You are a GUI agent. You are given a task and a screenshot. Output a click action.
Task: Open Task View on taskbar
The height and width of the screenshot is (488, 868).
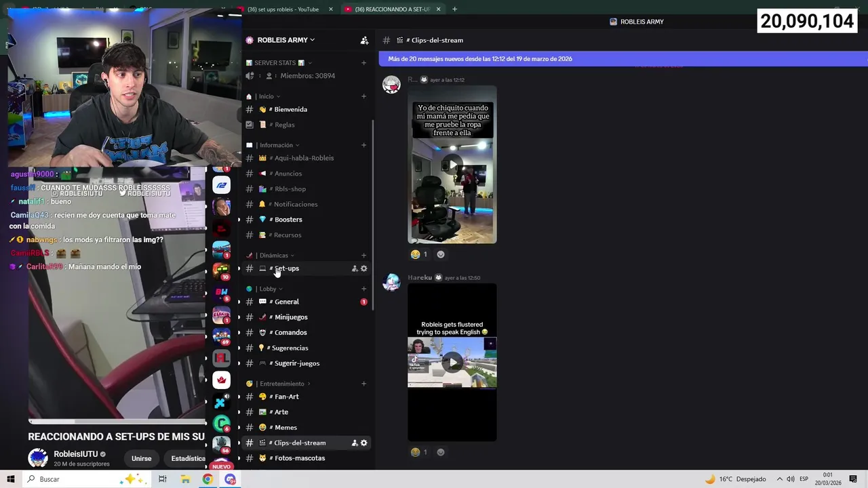point(163,479)
